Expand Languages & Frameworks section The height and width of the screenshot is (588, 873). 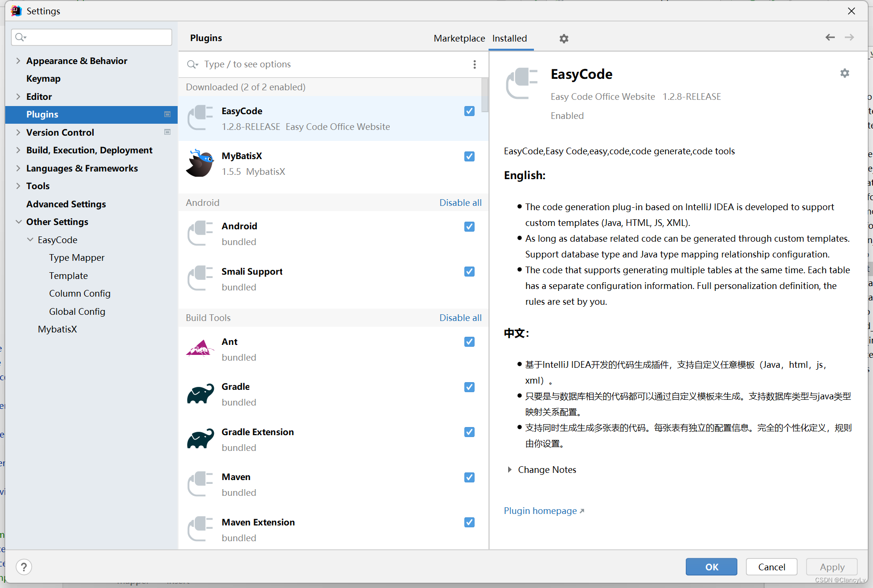pos(18,168)
